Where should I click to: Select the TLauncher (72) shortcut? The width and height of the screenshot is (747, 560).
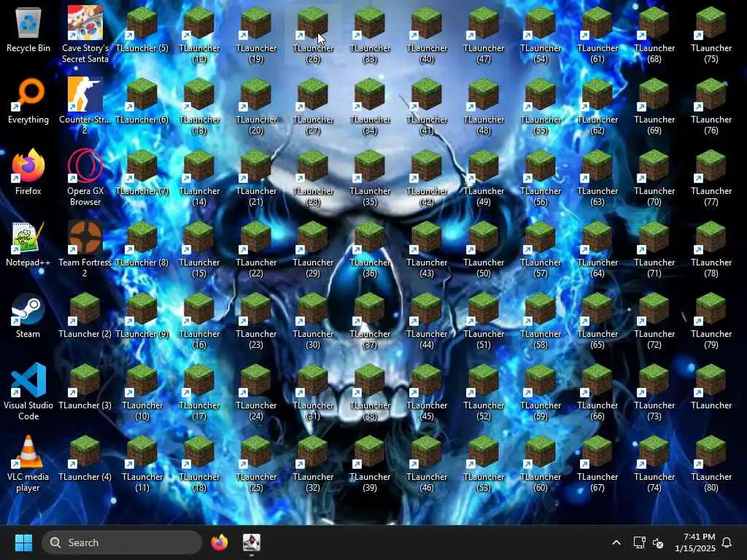click(x=654, y=320)
